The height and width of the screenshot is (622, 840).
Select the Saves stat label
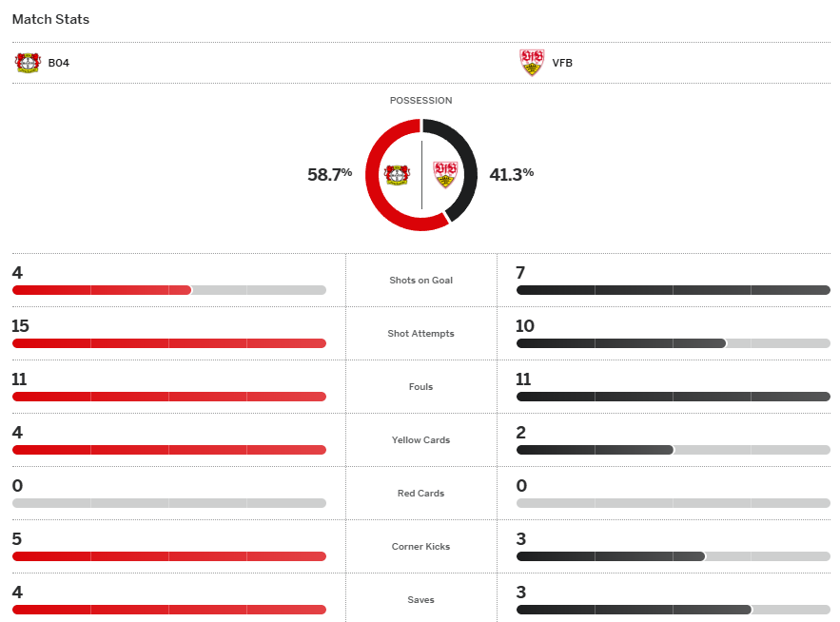tap(420, 600)
